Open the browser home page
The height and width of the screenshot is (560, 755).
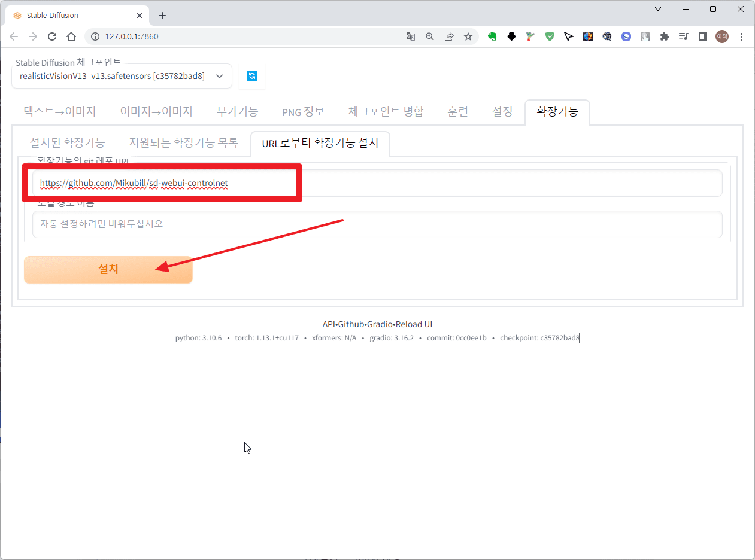click(x=71, y=36)
